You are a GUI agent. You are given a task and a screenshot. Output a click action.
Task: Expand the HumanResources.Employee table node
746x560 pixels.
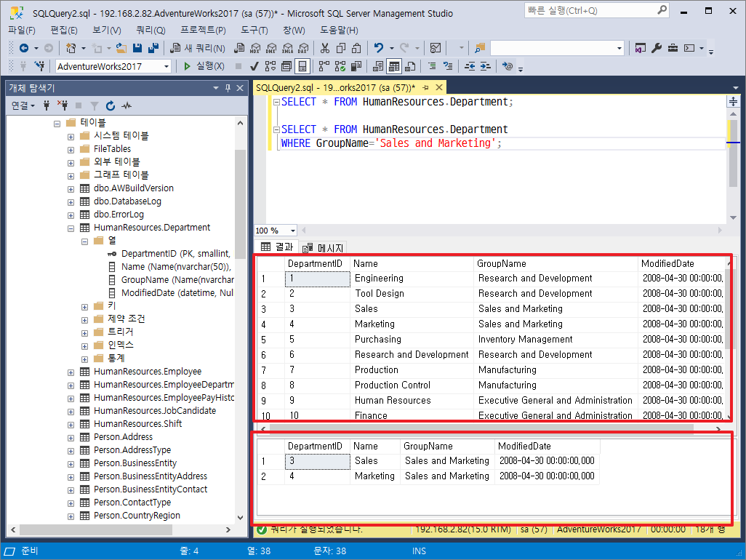point(71,372)
